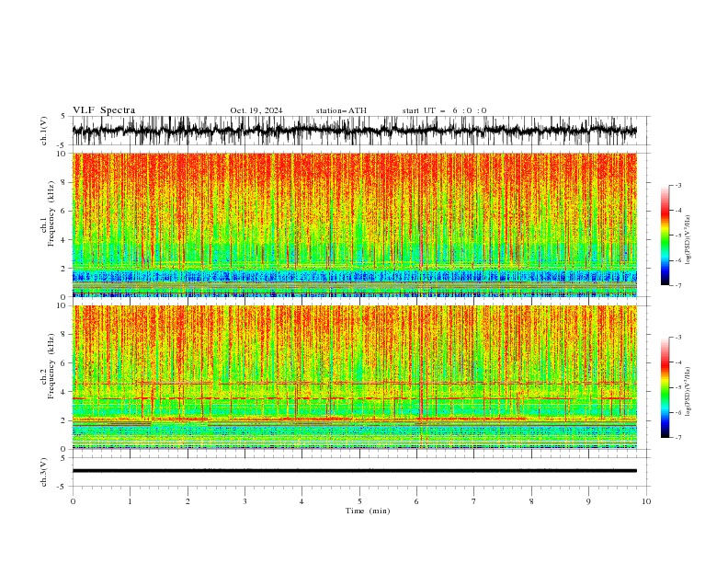Image resolution: width=728 pixels, height=563 pixels.
Task: Click the 10 kHz tick label of ch.1 spectrogram
Action: point(63,154)
